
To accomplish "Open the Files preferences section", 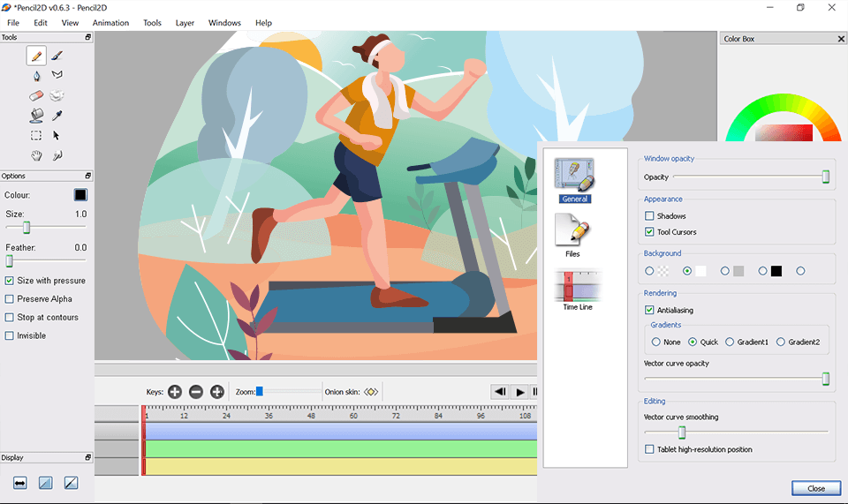I will tap(572, 234).
